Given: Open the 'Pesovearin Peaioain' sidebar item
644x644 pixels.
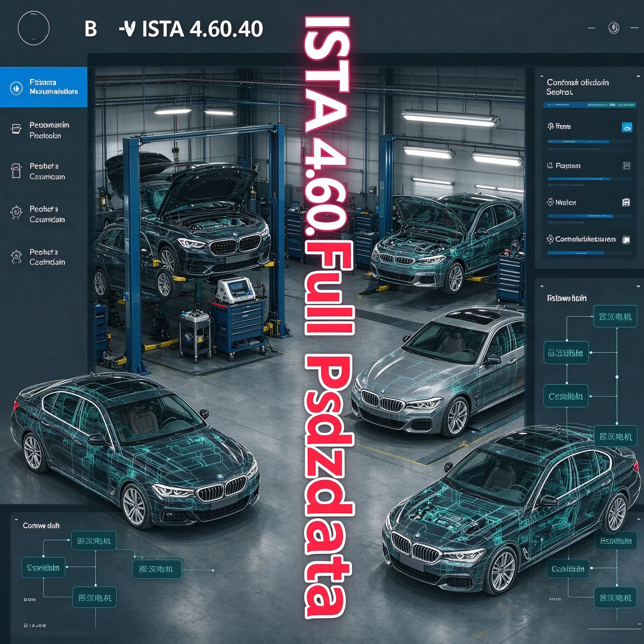Looking at the screenshot, I should point(44,130).
